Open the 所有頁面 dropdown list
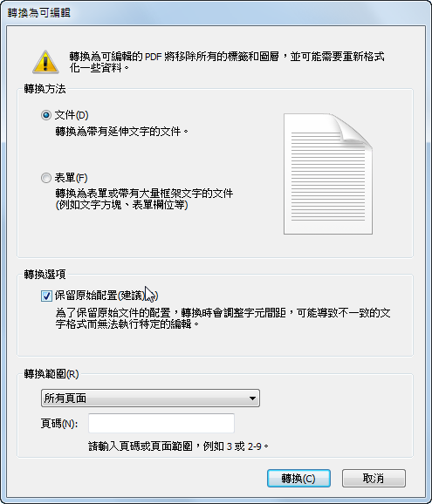This screenshot has width=432, height=504. click(150, 398)
